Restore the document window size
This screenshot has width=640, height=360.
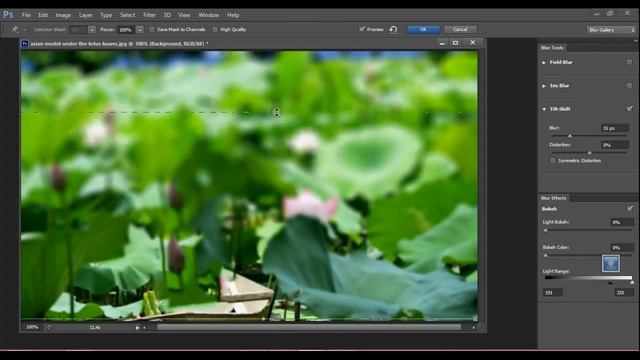[x=456, y=43]
